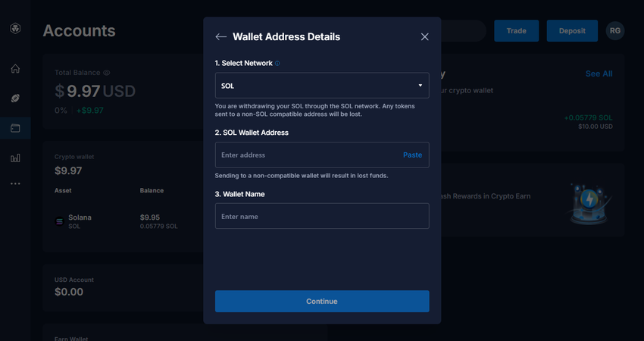
Task: Click the Balance column header
Action: [152, 191]
